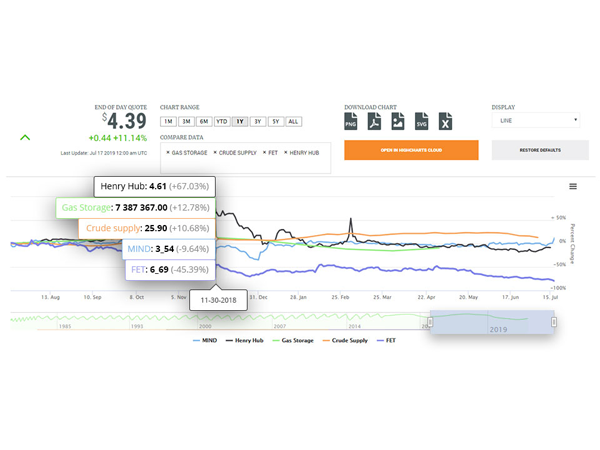The height and width of the screenshot is (450, 600).
Task: Select 6M chart range
Action: (x=204, y=122)
